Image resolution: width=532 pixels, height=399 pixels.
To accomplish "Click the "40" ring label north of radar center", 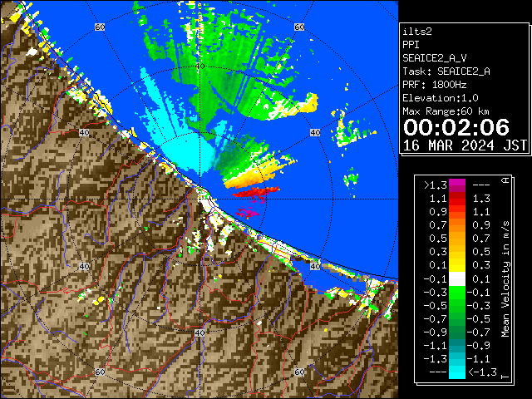I will [199, 66].
